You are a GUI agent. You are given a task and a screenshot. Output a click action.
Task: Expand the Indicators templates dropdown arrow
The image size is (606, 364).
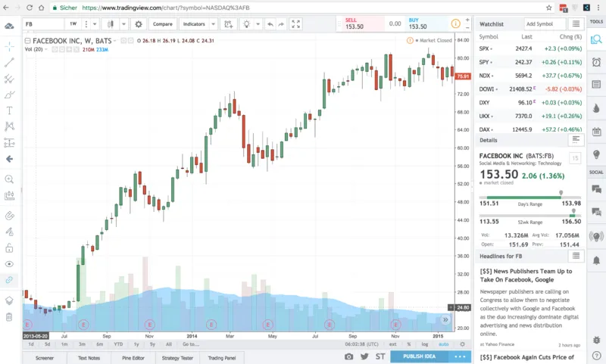pyautogui.click(x=214, y=24)
